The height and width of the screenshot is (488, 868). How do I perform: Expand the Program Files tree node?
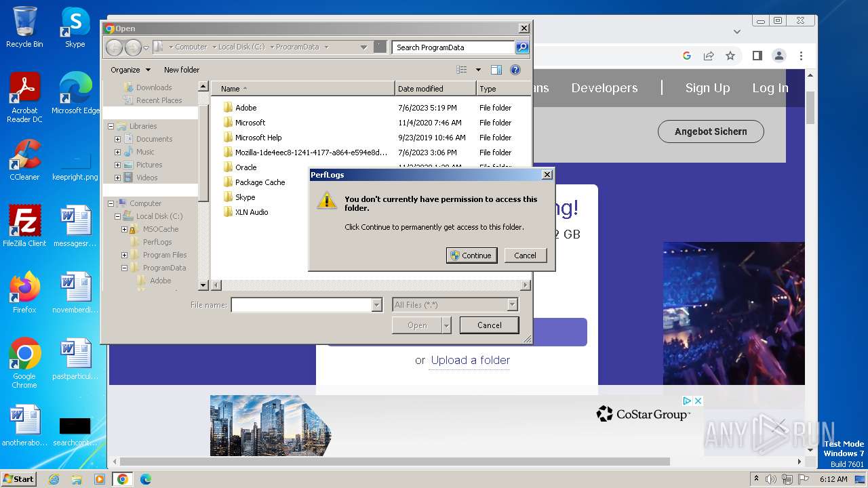pos(124,255)
